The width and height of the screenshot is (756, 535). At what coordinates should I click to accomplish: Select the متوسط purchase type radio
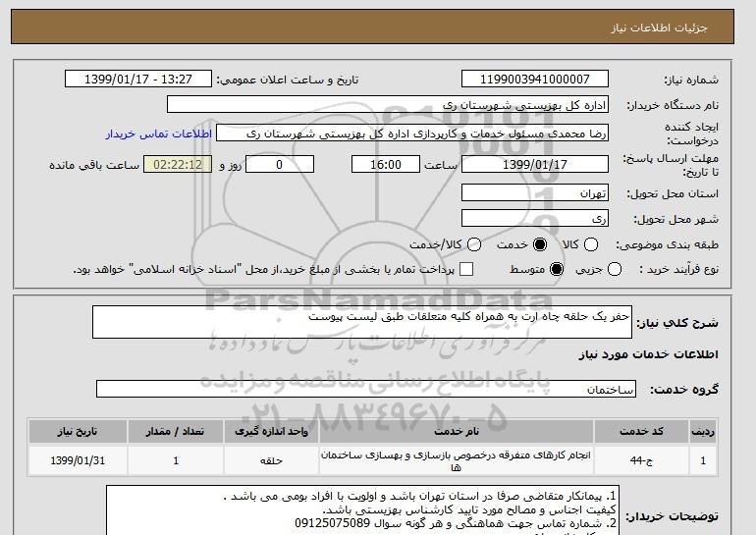tap(557, 269)
